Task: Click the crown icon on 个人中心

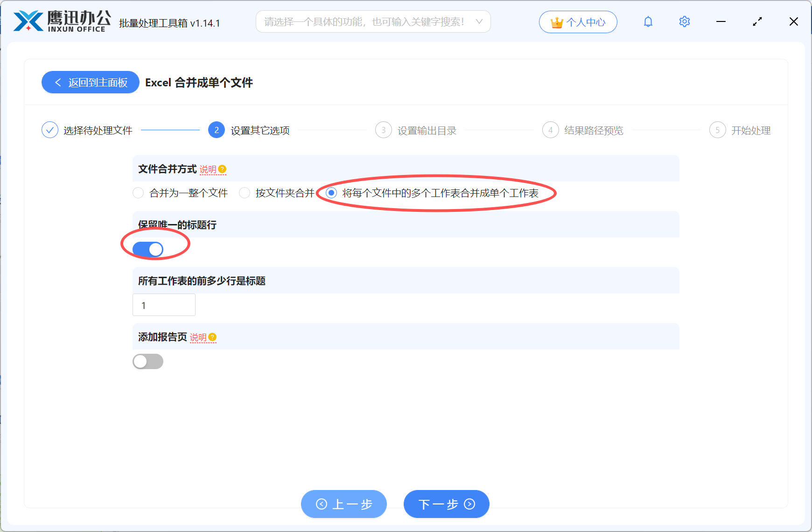Action: click(x=556, y=21)
